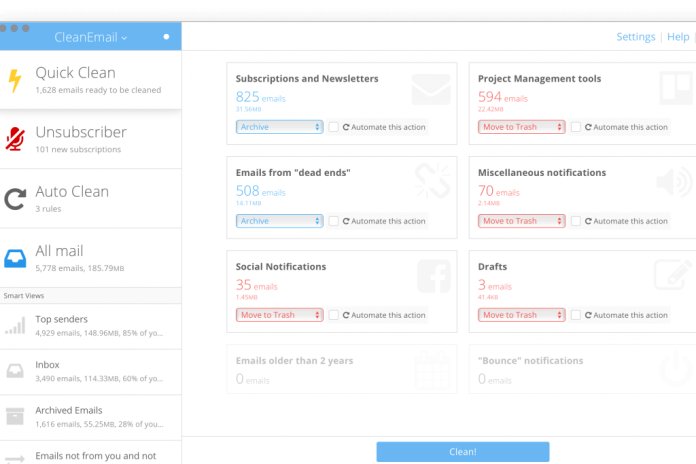Click the 35 emails count in Social Notifications
Image resolution: width=696 pixels, height=464 pixels.
(x=257, y=285)
